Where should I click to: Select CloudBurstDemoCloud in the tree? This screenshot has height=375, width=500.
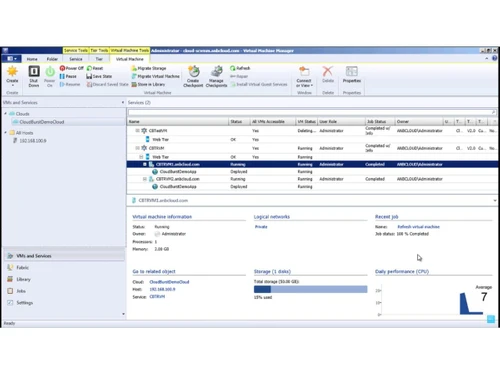point(42,122)
